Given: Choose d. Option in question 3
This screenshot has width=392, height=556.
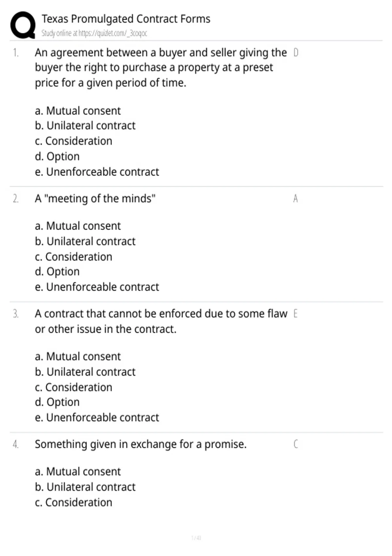Looking at the screenshot, I should coord(57,402).
